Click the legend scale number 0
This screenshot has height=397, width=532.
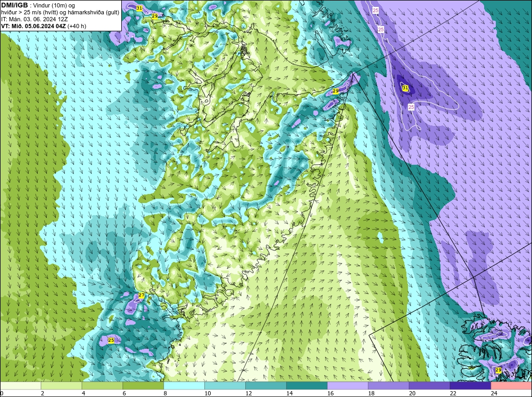point(2,393)
